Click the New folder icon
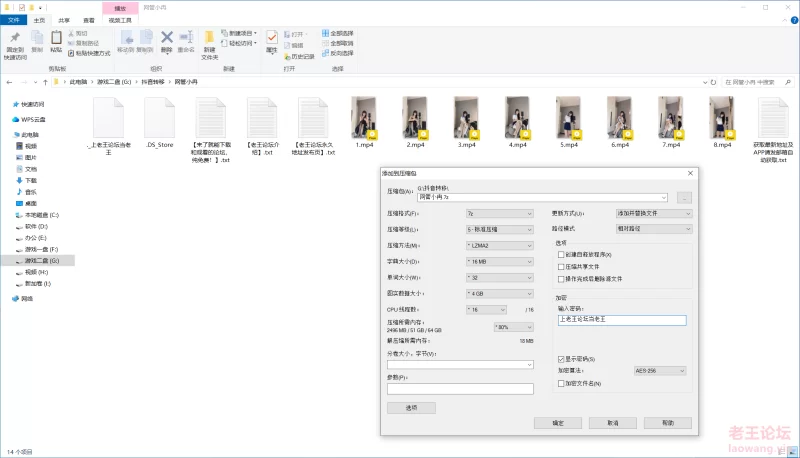The image size is (800, 458). pos(209,37)
